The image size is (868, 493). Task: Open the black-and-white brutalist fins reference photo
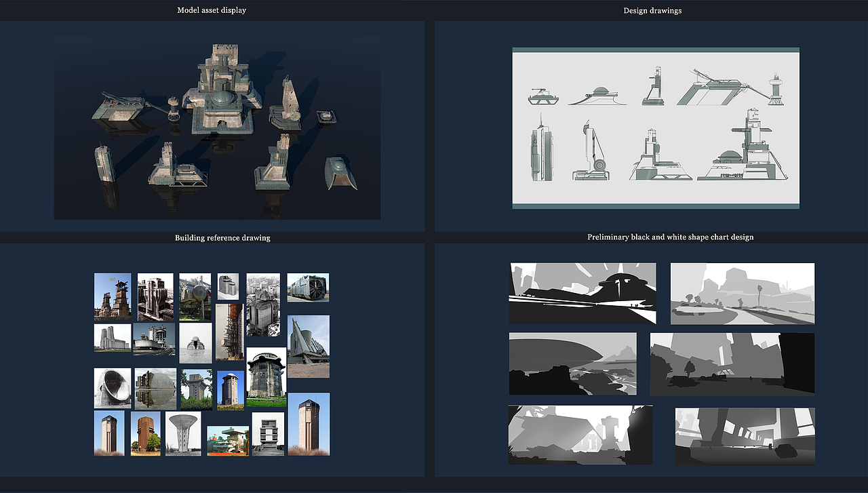155,297
